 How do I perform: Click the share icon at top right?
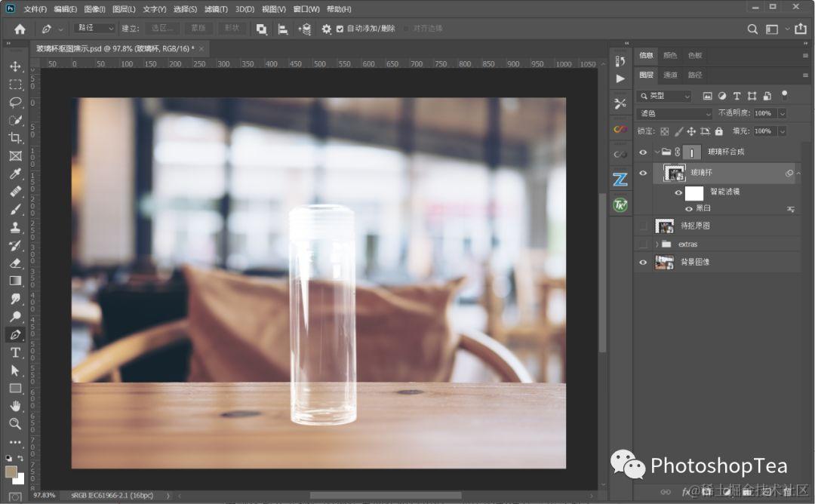801,29
